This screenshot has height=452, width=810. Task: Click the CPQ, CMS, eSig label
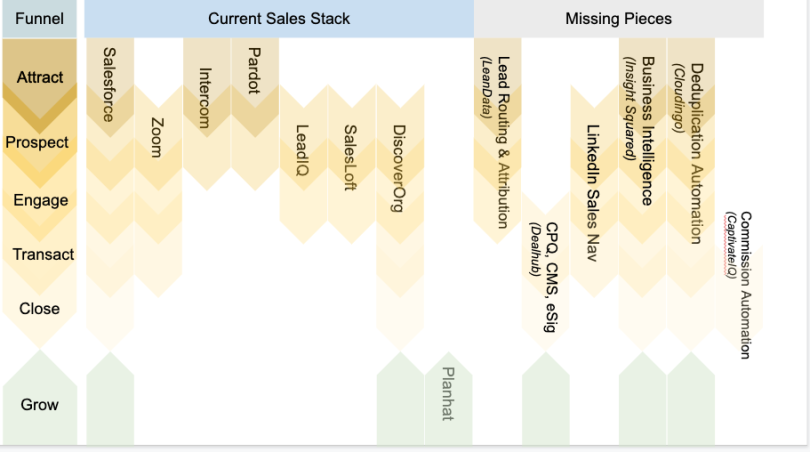[551, 277]
